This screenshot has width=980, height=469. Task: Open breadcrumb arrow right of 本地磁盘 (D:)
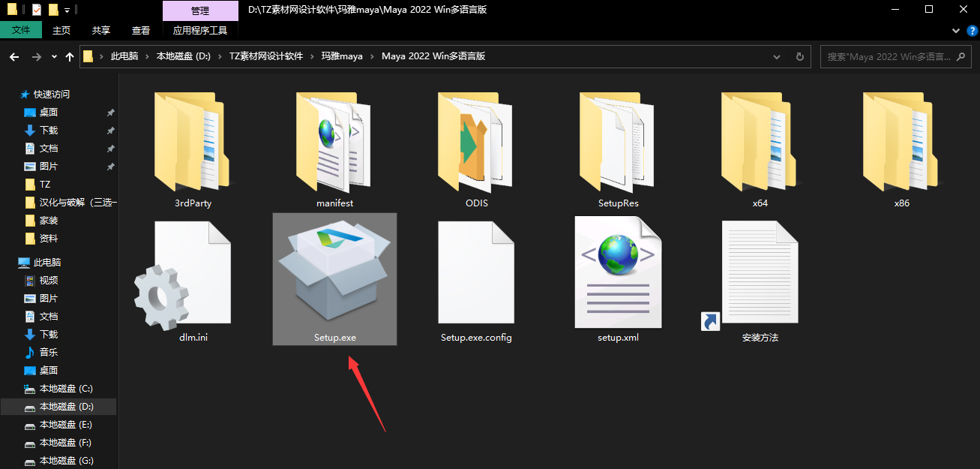(x=220, y=57)
